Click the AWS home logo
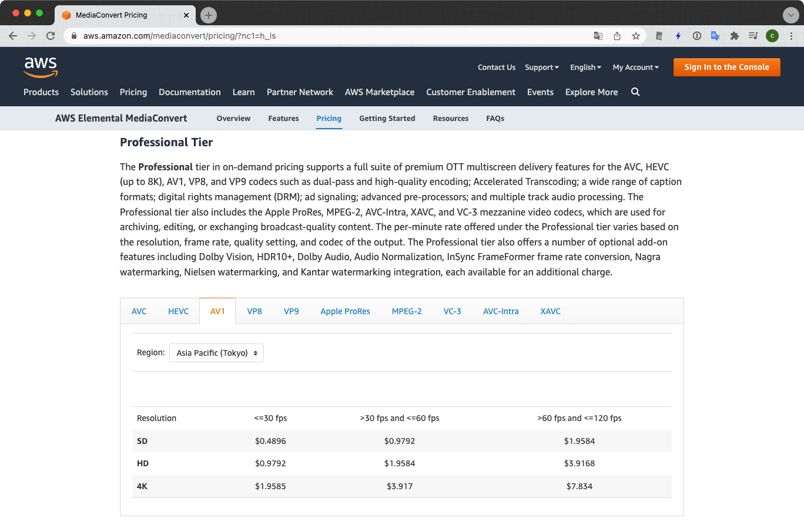Image resolution: width=804 pixels, height=532 pixels. [x=41, y=67]
